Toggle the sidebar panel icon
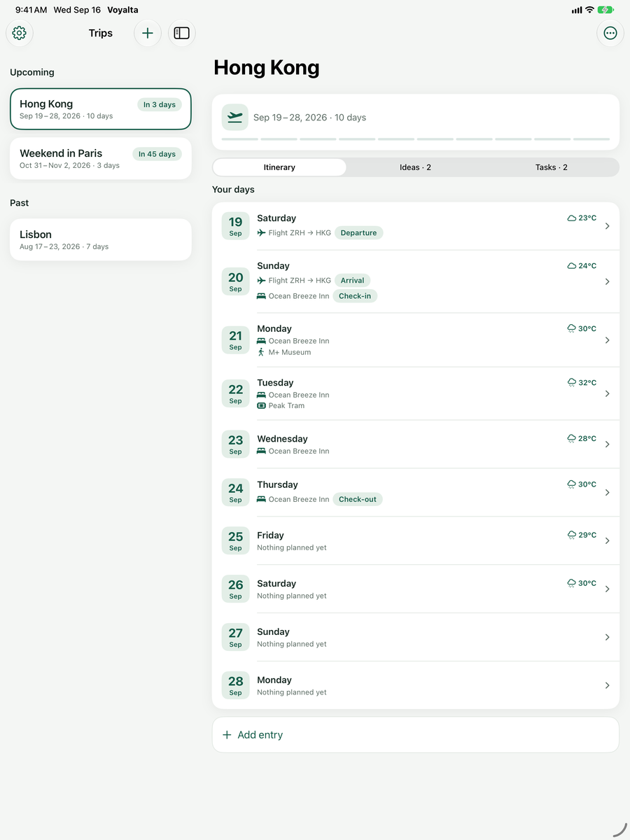The image size is (630, 840). coord(182,33)
